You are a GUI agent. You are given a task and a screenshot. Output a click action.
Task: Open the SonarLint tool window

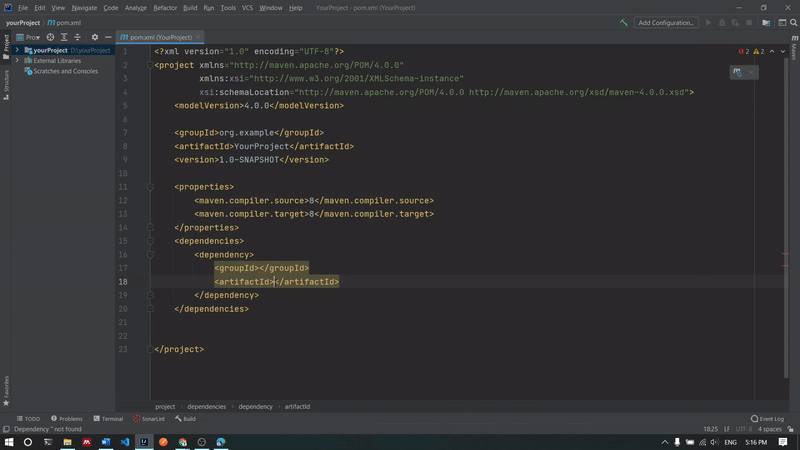[x=149, y=419]
